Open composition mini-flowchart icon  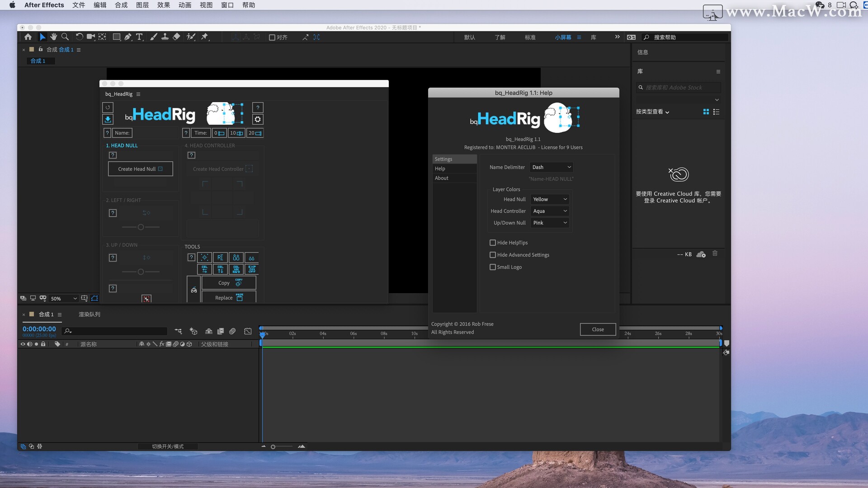coord(178,331)
